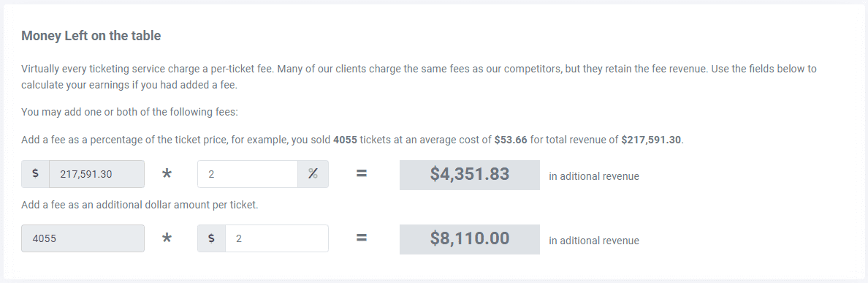The height and width of the screenshot is (283, 868).
Task: Click the bold 4055 tickets text
Action: click(345, 140)
